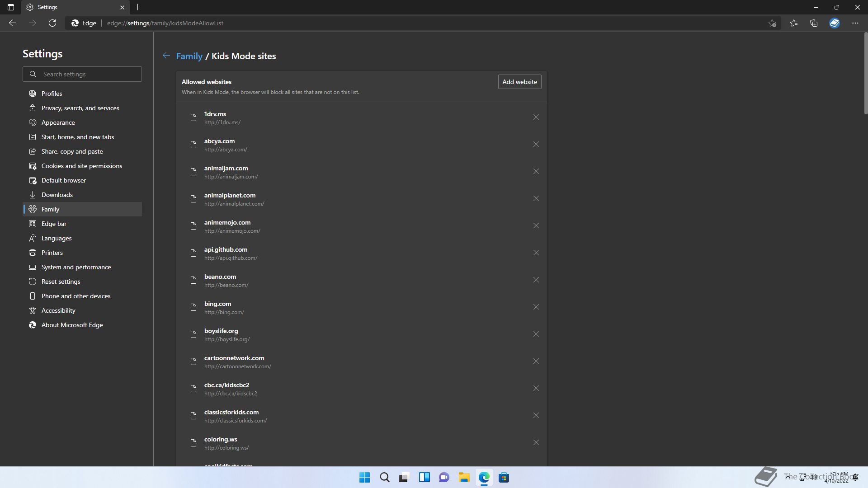
Task: Open a new browser tab
Action: [138, 7]
